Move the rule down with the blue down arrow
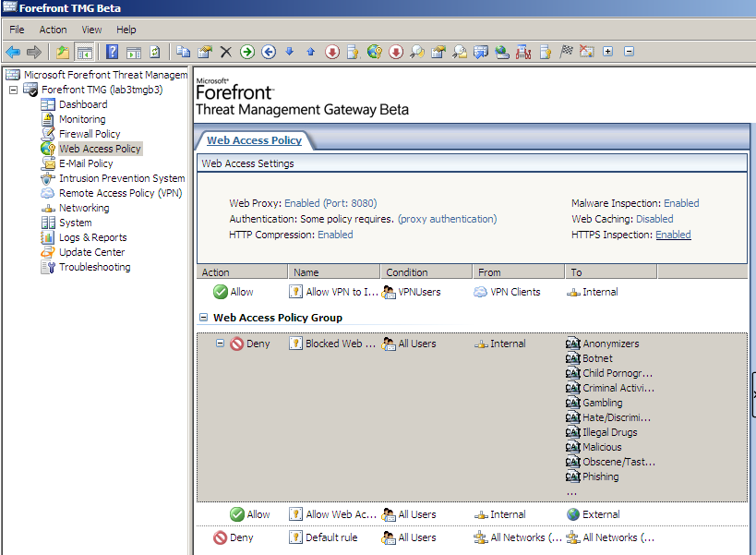The height and width of the screenshot is (555, 756). point(289,51)
